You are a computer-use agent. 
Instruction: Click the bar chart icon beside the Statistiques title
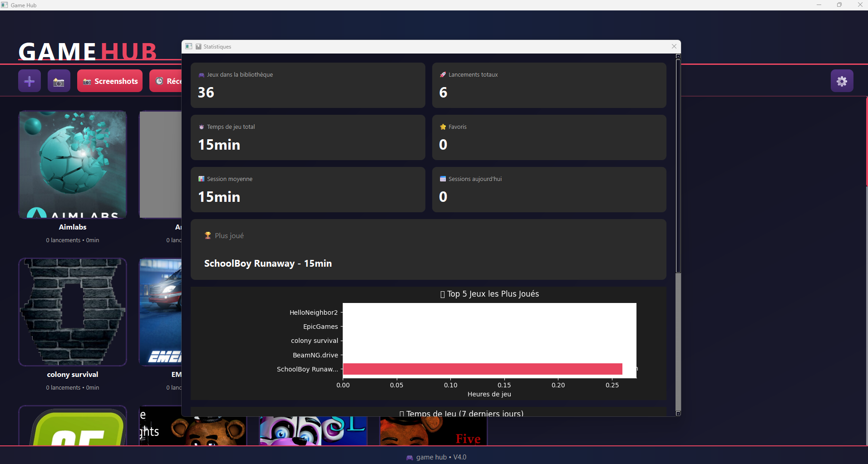point(198,47)
